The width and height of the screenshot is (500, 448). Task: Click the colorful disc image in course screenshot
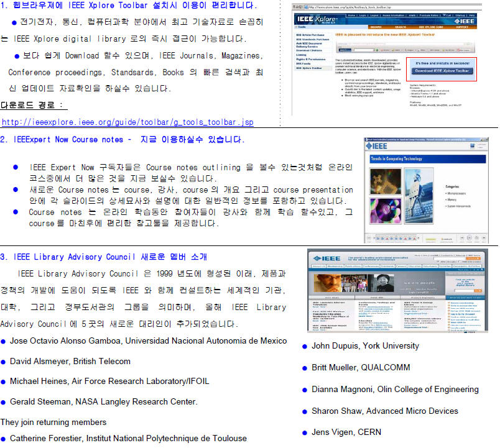(x=386, y=211)
